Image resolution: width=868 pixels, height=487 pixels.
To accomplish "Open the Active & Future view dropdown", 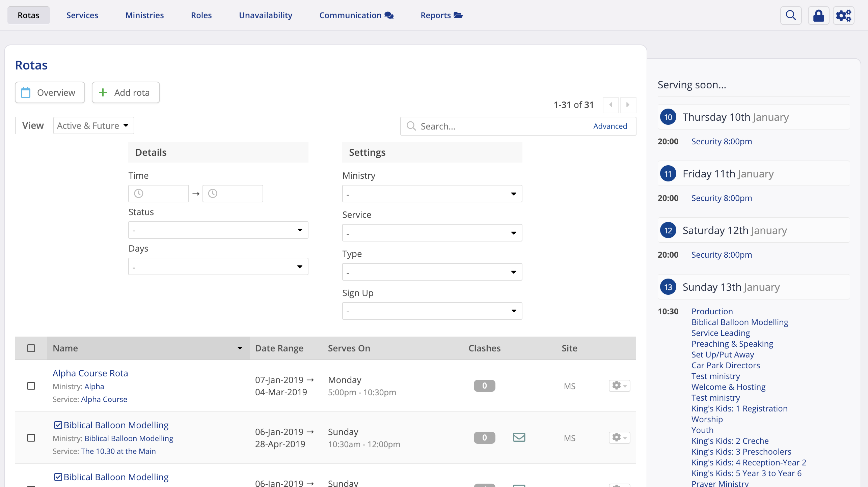I will tap(93, 125).
